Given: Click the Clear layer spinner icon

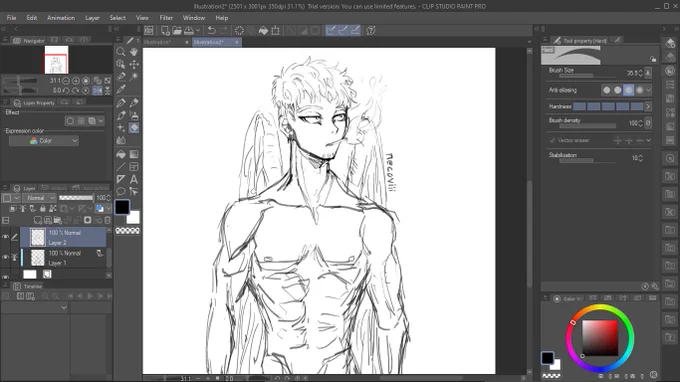Looking at the screenshot, I should pyautogui.click(x=239, y=30).
